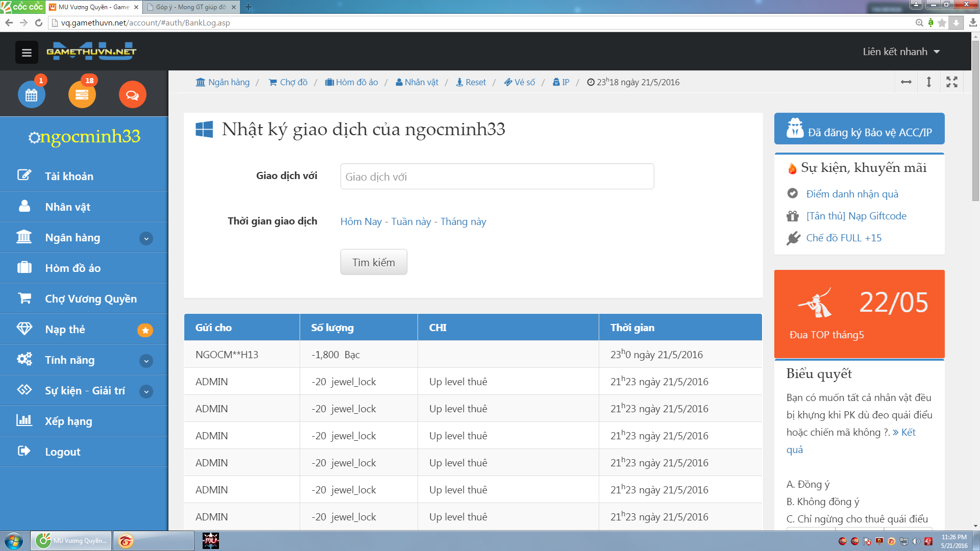Open Hòm đồ ảo in sidebar
Image resolution: width=980 pixels, height=551 pixels.
point(72,268)
